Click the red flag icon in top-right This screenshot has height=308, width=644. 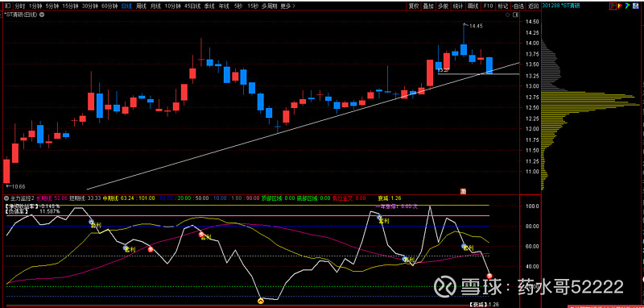tap(613, 6)
